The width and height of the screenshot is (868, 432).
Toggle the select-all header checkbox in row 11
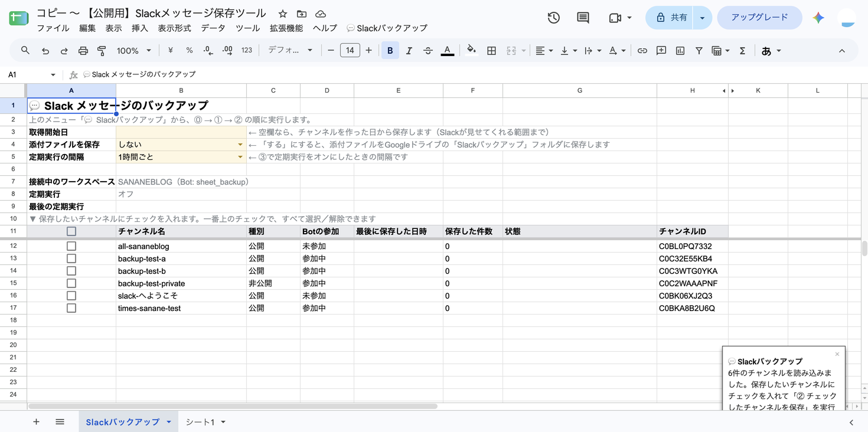[x=71, y=231]
